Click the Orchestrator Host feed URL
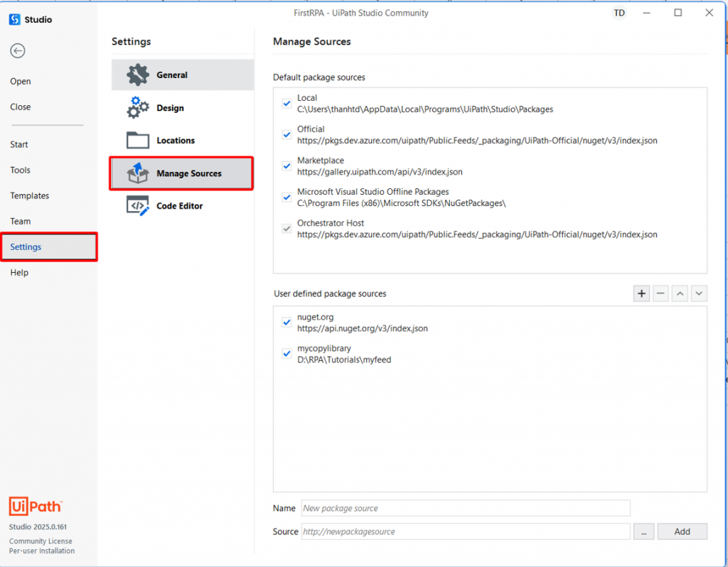This screenshot has height=567, width=728. [477, 234]
